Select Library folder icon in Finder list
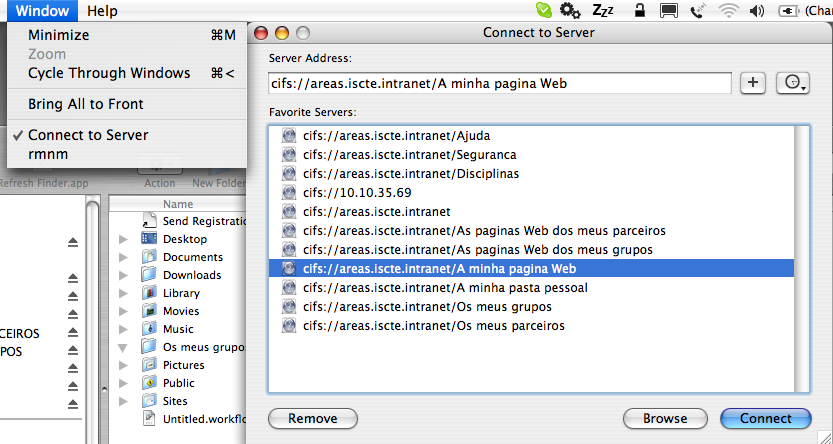833x444 pixels. (149, 293)
